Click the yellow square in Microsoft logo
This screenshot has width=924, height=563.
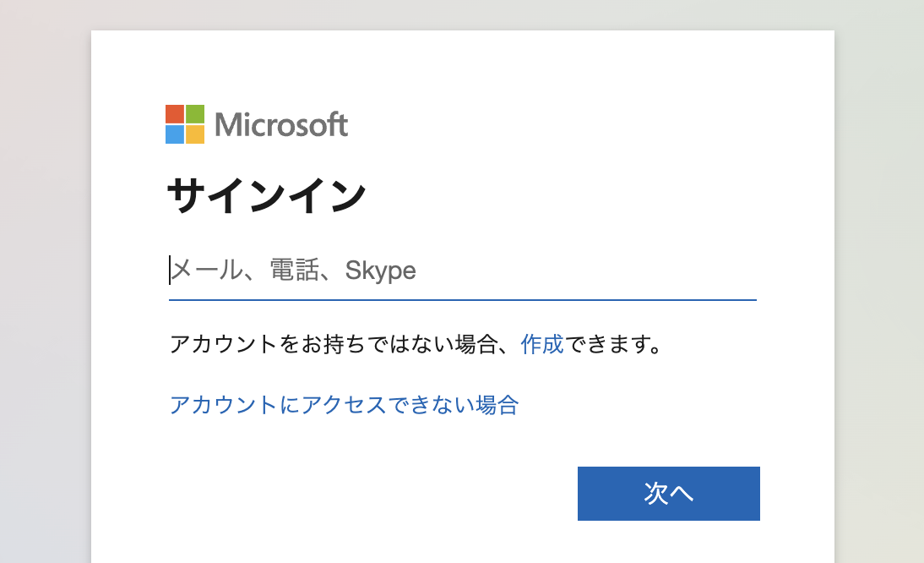point(195,134)
